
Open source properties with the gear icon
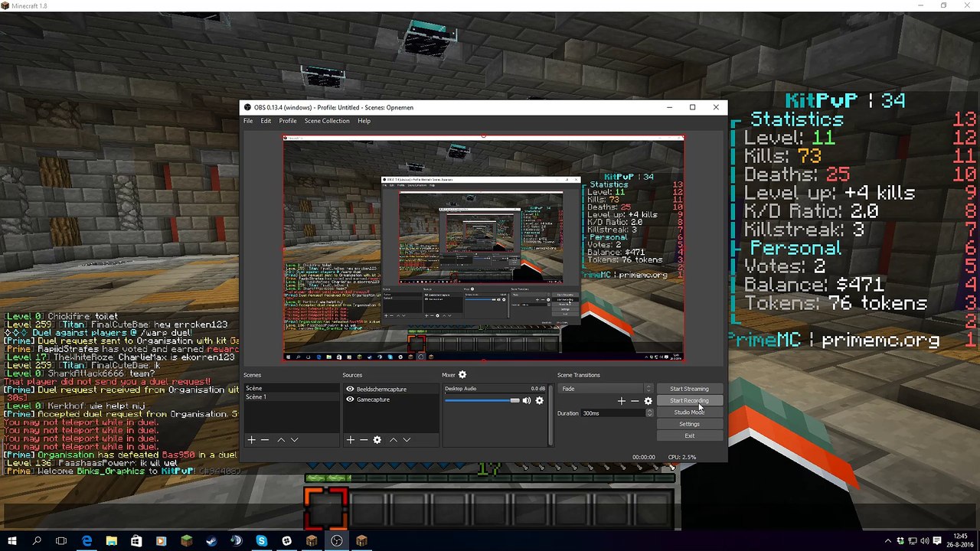[377, 440]
